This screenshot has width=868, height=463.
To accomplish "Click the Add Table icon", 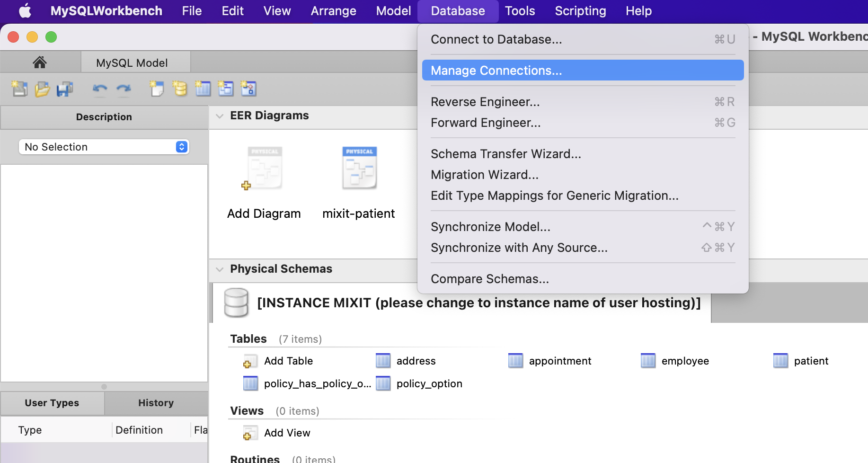I will [250, 361].
